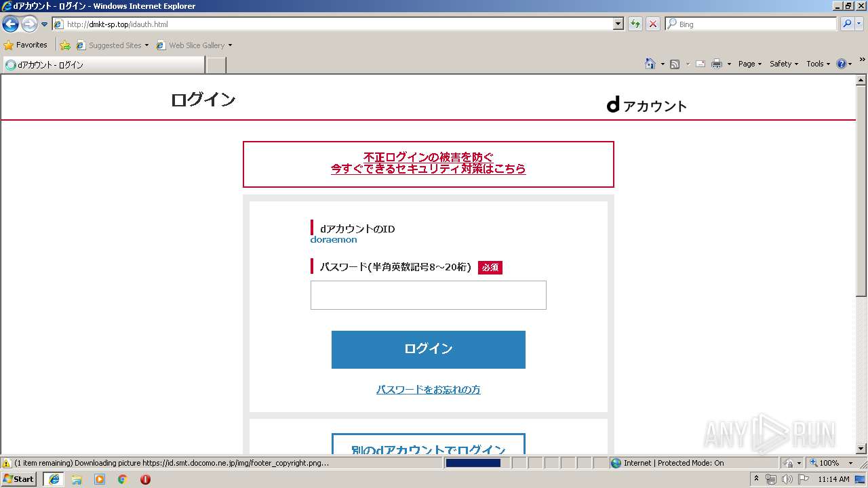This screenshot has height=488, width=868.
Task: Open the search provider dropdown arrow
Action: tap(861, 24)
